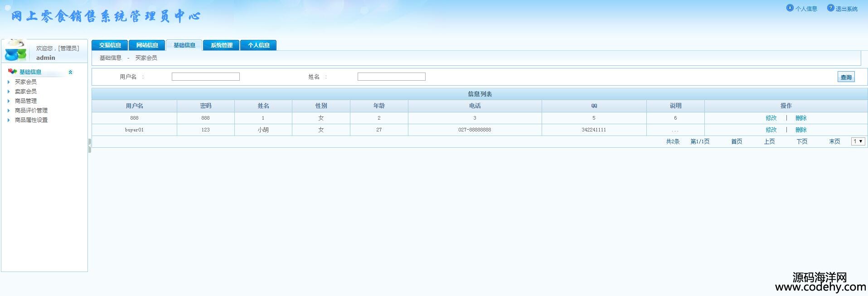This screenshot has height=296, width=868.
Task: Click the admin avatar icon
Action: 16,50
